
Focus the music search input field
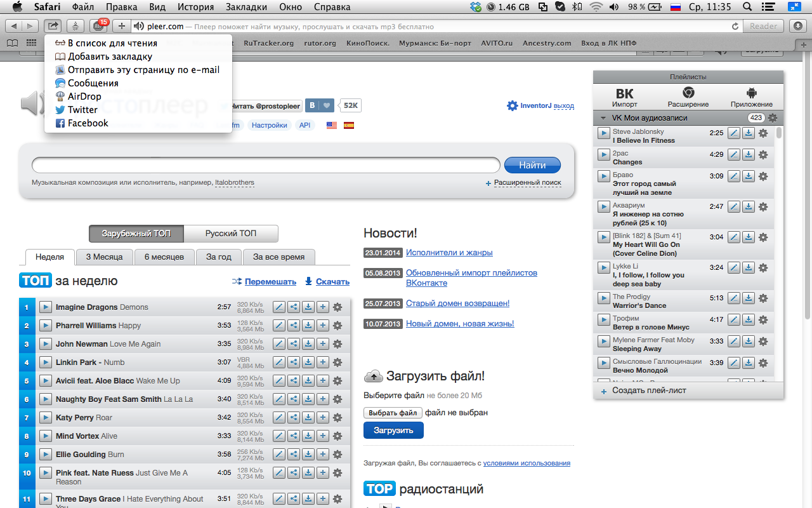tap(266, 165)
